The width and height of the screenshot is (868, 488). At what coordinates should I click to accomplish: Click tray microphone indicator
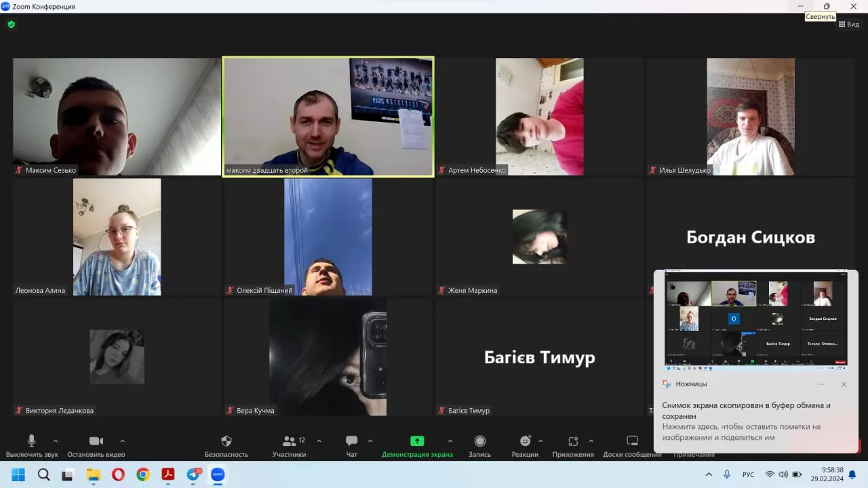pos(727,474)
